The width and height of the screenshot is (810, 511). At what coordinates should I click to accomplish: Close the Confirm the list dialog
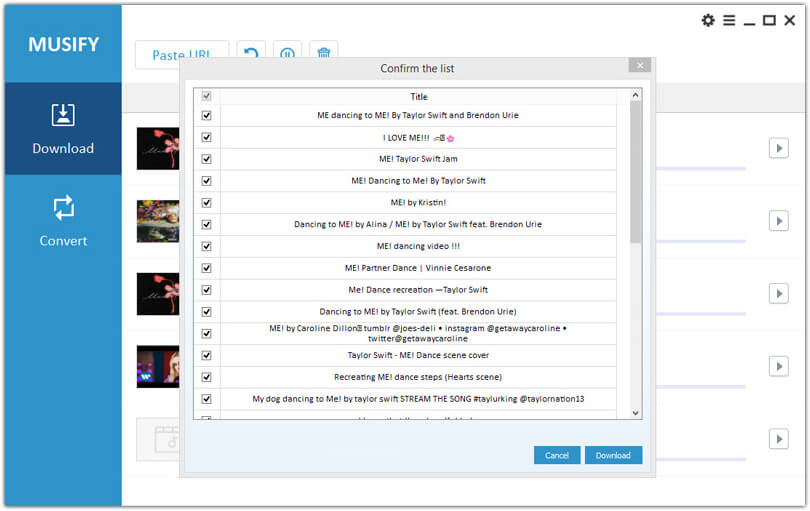(x=640, y=65)
